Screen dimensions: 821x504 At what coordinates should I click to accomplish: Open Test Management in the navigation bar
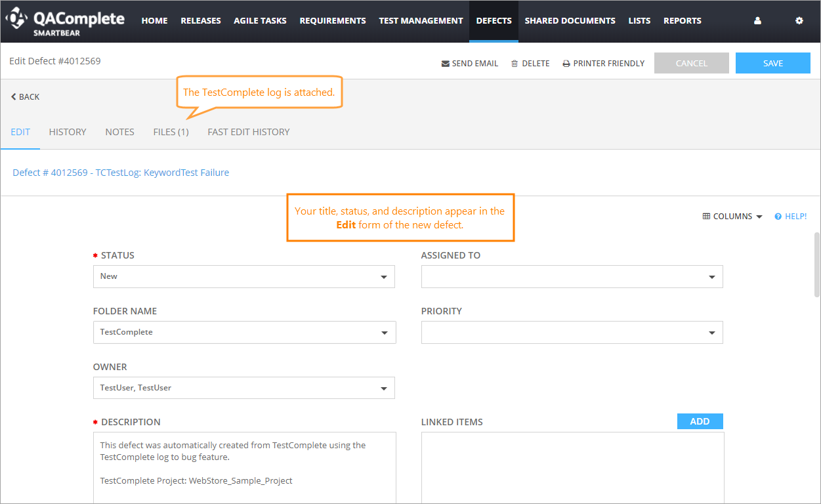coord(421,21)
